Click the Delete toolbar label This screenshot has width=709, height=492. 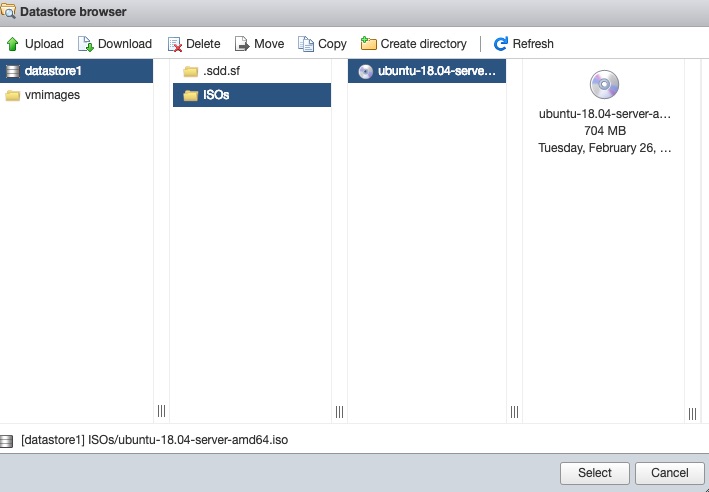[x=203, y=44]
